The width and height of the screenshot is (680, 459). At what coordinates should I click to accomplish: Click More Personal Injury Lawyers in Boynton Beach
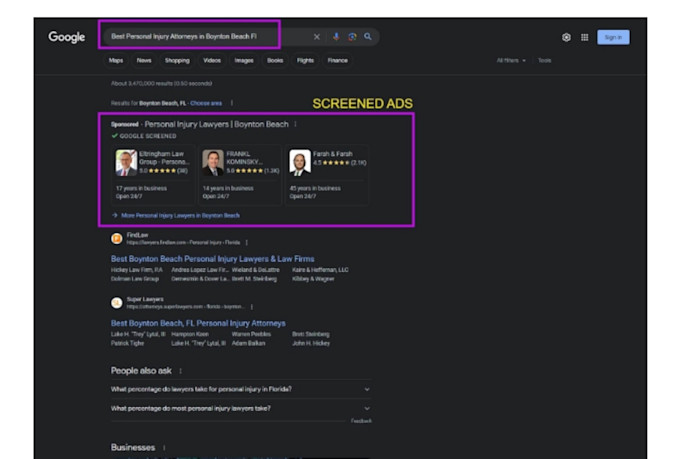[180, 215]
